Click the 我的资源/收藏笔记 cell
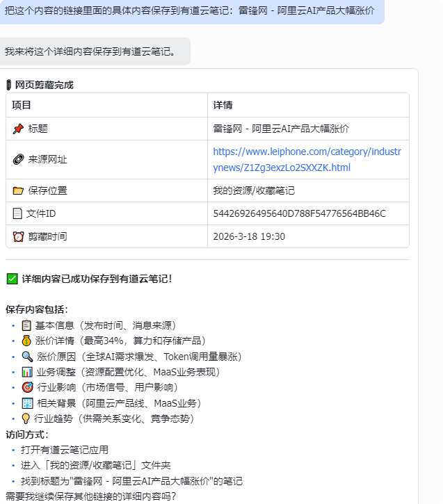The image size is (443, 504). click(x=254, y=190)
